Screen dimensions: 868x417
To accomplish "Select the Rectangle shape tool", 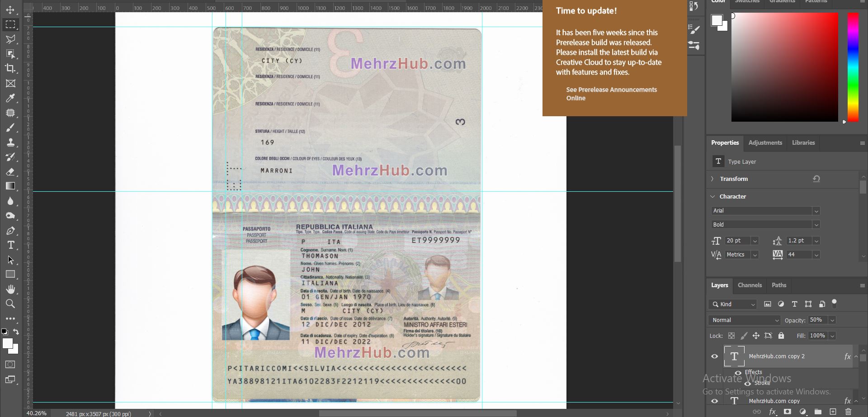I will coord(10,274).
